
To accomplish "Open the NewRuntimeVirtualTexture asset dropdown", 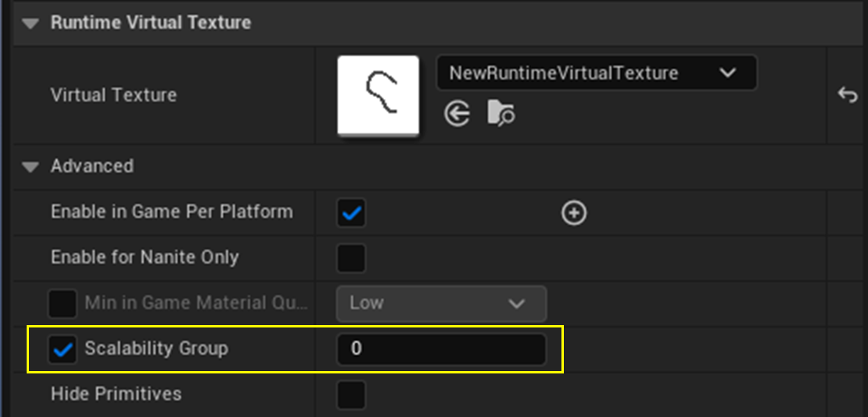I will coord(596,73).
